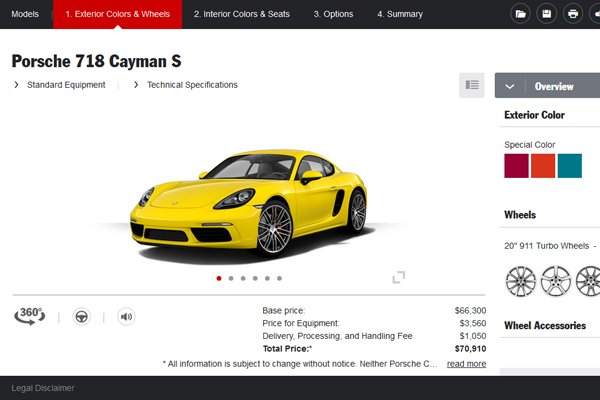600x400 pixels.
Task: Go to the 3. Options tab
Action: click(x=333, y=14)
